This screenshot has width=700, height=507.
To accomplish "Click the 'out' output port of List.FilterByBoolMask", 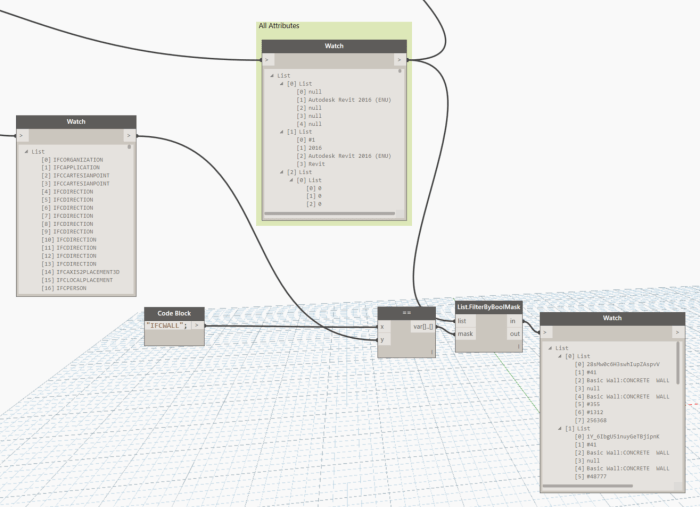I will [513, 334].
